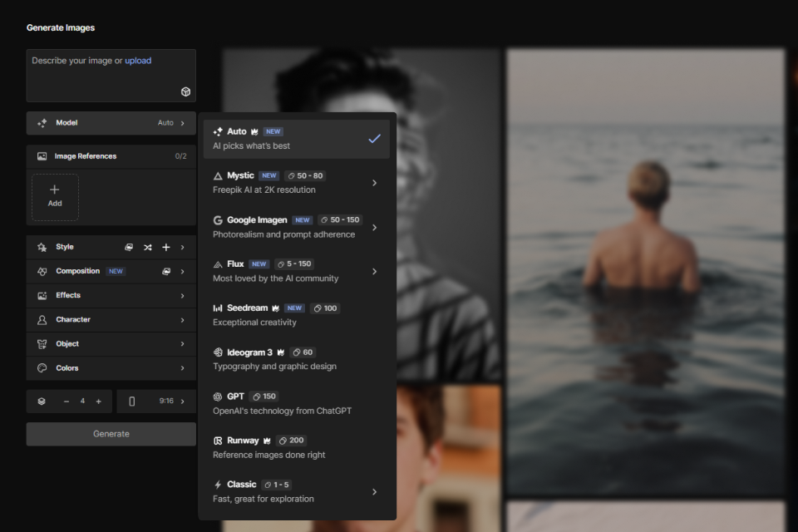Expand the Mystic model submenu arrow
The height and width of the screenshot is (532, 798).
[x=374, y=183]
